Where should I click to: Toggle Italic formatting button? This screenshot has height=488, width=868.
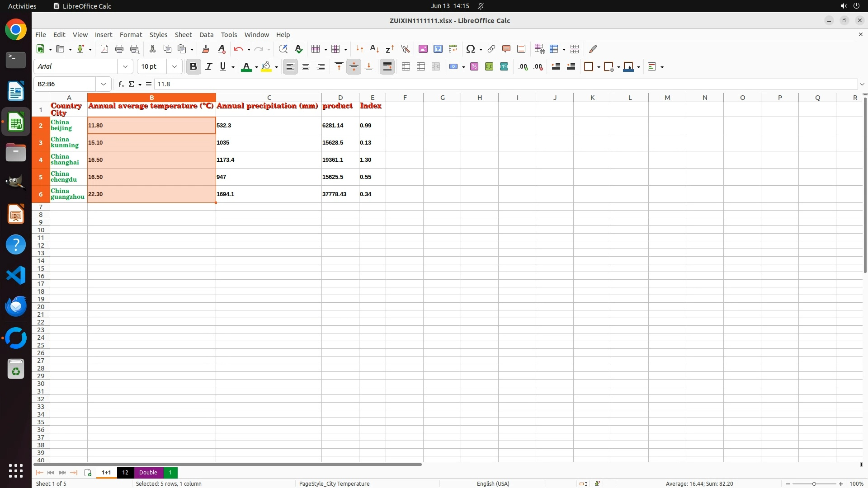click(208, 67)
